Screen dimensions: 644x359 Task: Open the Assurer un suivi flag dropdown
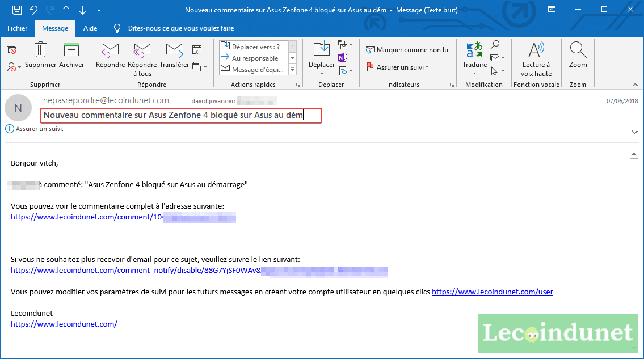(398, 67)
